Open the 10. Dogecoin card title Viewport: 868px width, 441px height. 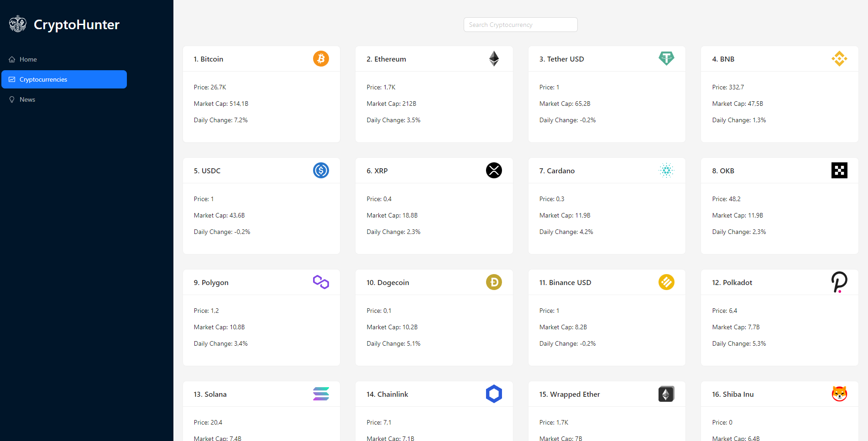(387, 282)
